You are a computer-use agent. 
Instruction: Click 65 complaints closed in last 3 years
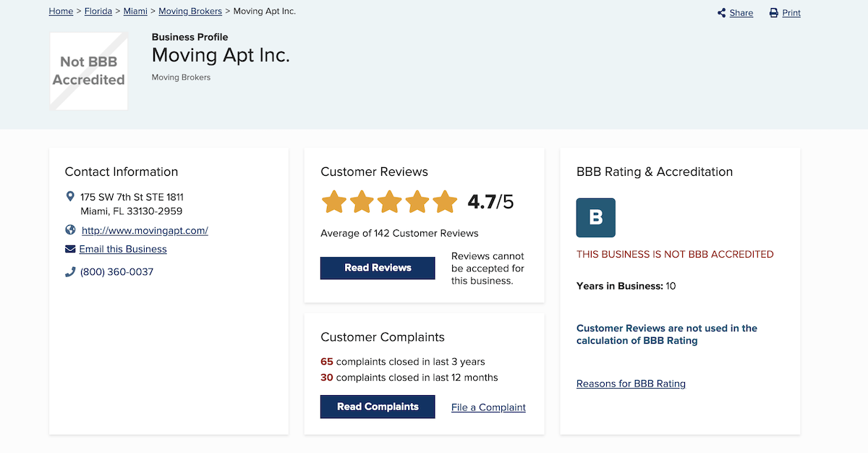[403, 362]
